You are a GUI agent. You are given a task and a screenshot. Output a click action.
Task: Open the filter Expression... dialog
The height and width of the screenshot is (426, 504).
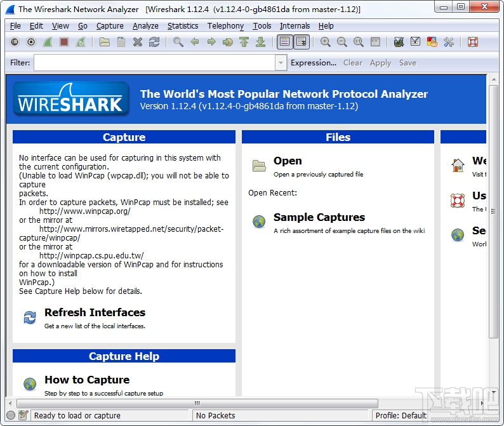[314, 63]
